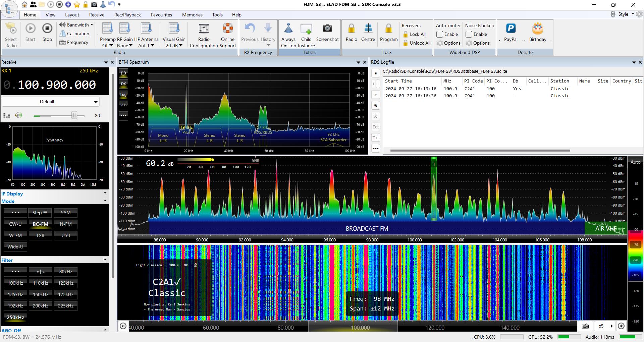Open Radio Configuration

[204, 29]
